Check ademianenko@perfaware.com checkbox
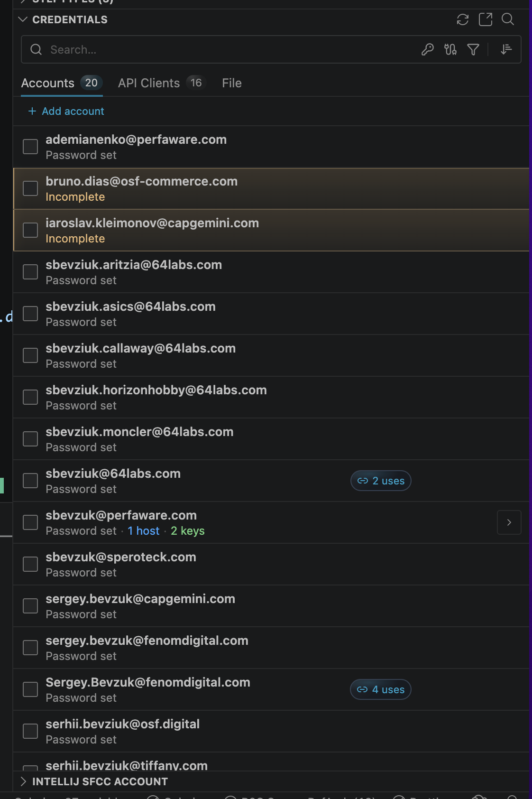This screenshot has height=799, width=532. 30,147
